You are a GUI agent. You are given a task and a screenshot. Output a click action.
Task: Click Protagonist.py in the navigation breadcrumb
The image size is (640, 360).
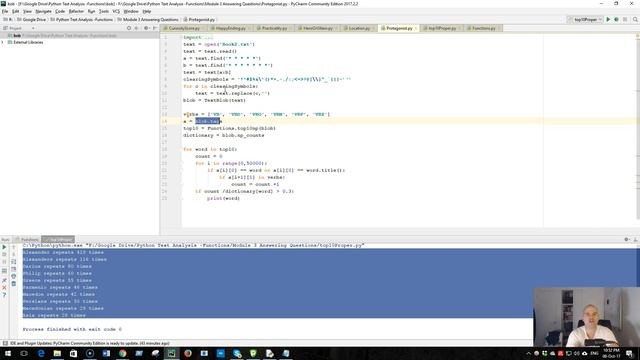(199, 20)
